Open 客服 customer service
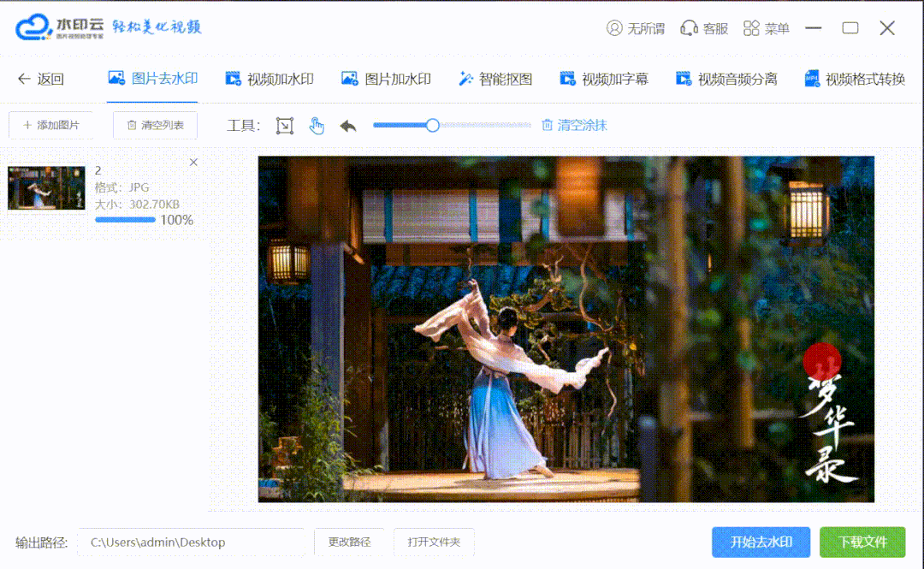The height and width of the screenshot is (569, 924). click(x=704, y=28)
